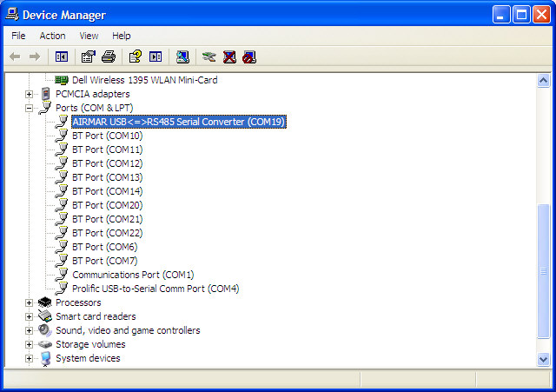Select the Processors label
556x392 pixels.
click(x=78, y=302)
